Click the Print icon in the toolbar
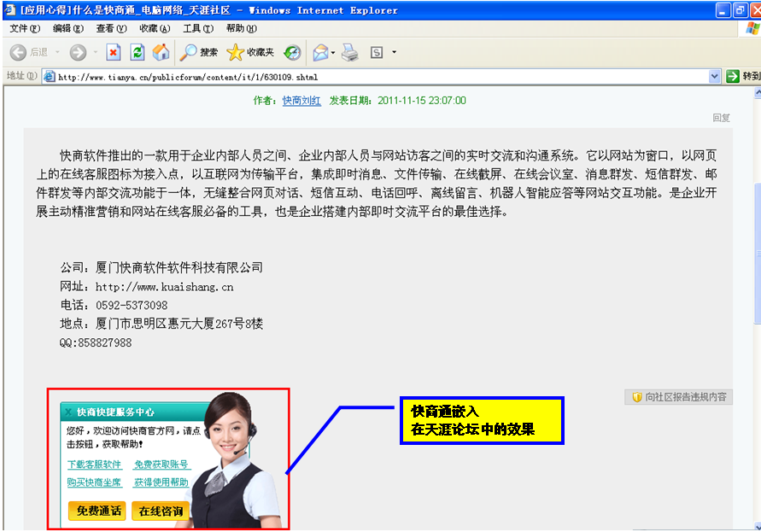The image size is (761, 532). (x=349, y=53)
